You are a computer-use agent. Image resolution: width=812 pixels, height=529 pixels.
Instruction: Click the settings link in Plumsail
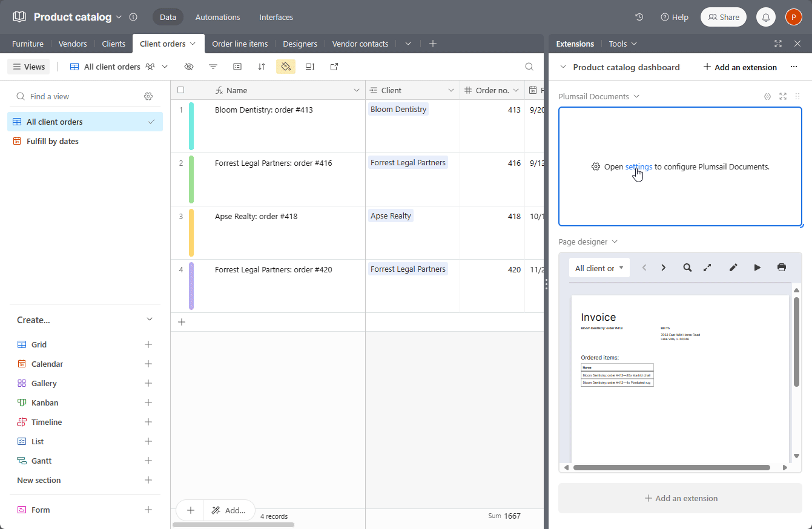tap(639, 166)
